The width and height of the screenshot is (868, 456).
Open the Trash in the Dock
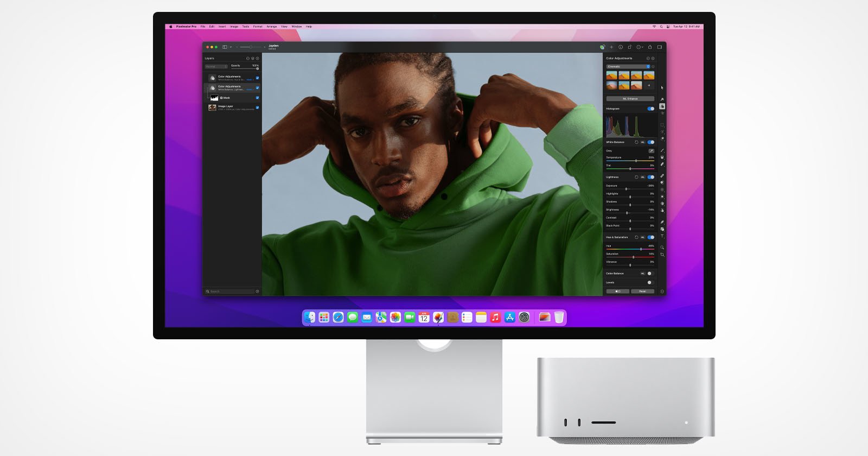coord(559,318)
